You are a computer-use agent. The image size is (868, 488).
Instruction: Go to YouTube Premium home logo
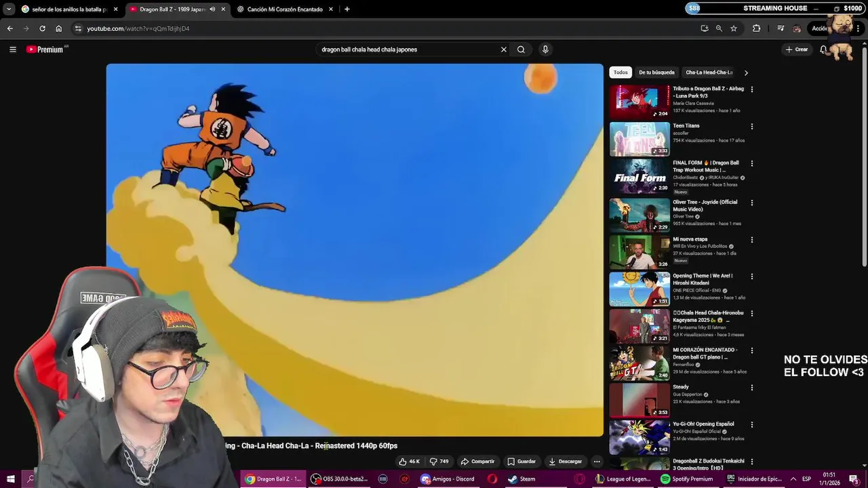click(46, 49)
